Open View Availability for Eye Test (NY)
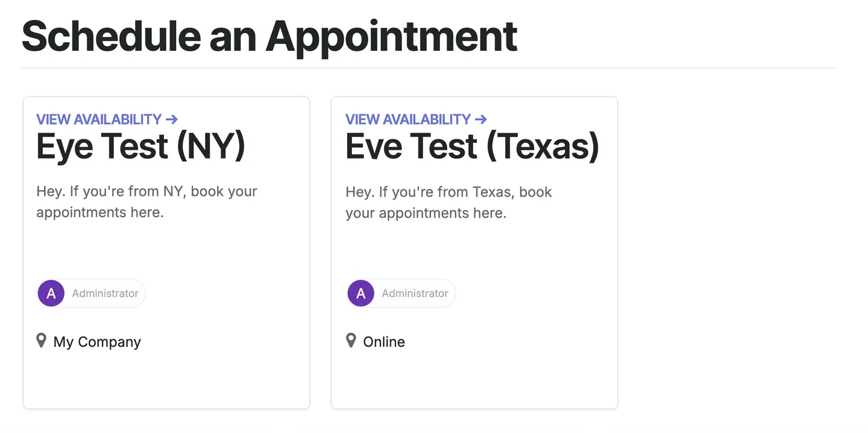Viewport: 868px width, 433px height. point(99,119)
